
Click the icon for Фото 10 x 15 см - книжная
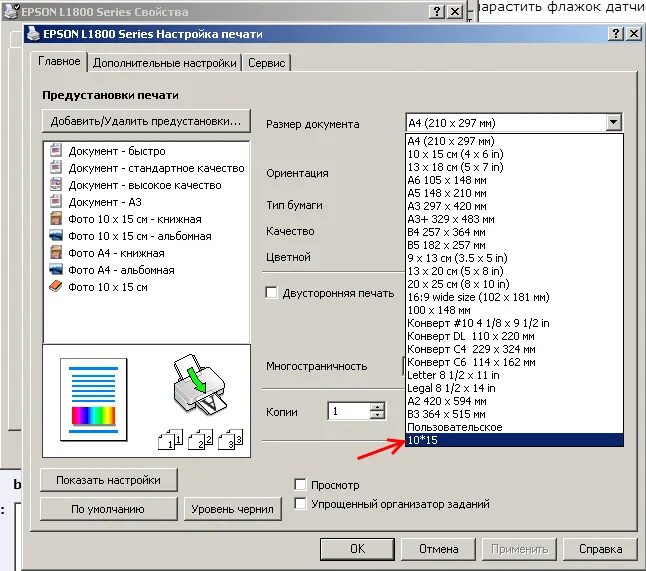click(56, 218)
